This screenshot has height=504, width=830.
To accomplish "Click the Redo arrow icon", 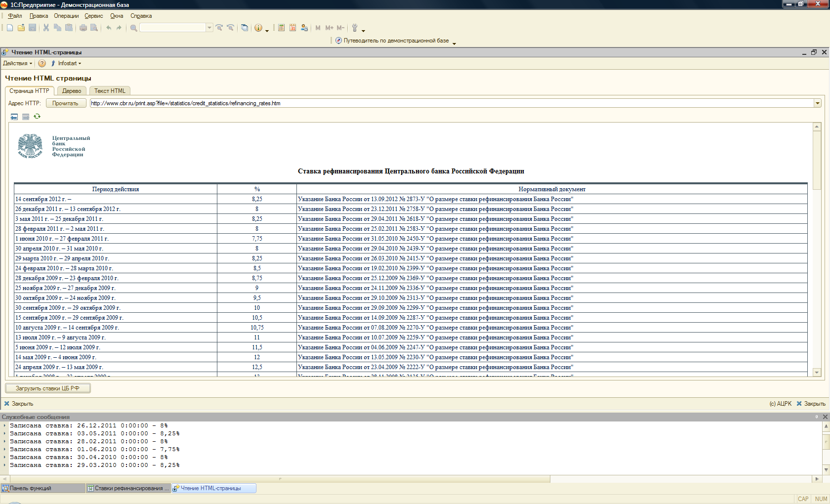I will click(x=119, y=28).
